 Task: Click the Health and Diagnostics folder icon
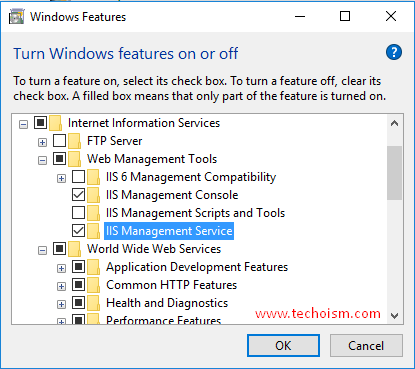93,303
